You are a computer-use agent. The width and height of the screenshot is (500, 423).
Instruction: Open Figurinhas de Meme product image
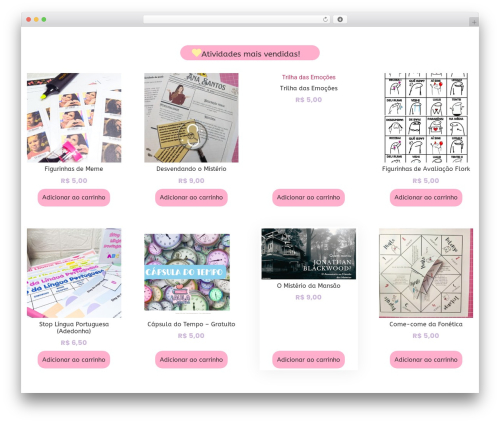(x=74, y=118)
